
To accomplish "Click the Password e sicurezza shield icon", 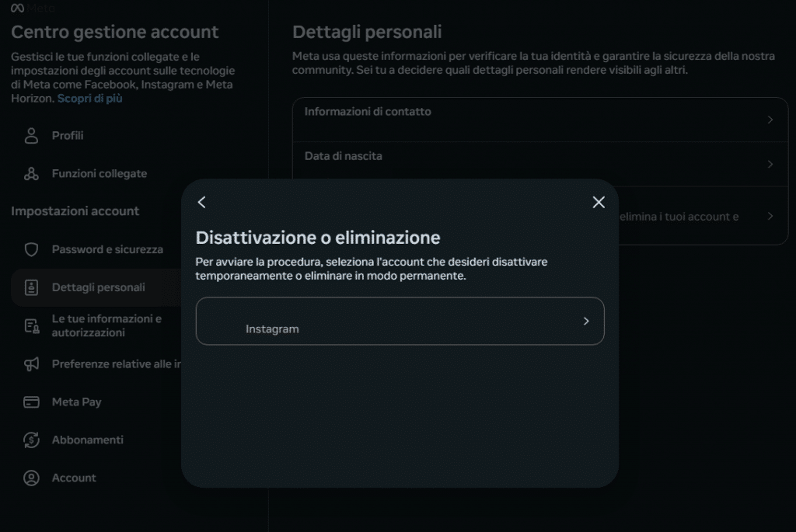I will [x=31, y=249].
